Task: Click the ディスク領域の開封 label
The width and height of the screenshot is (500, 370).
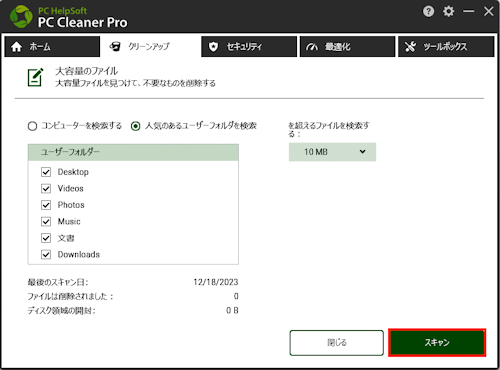Action: [x=61, y=311]
